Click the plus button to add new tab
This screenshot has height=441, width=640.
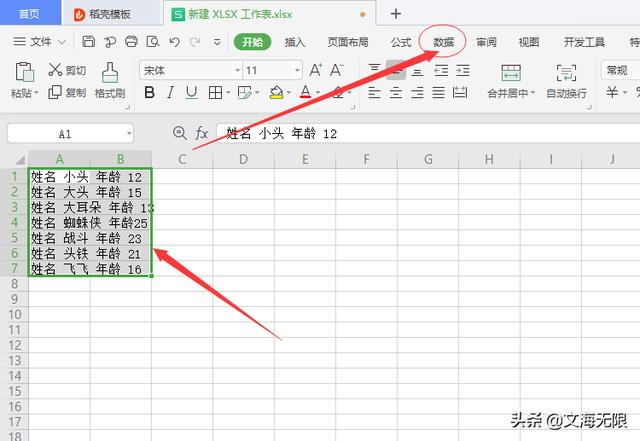point(396,14)
